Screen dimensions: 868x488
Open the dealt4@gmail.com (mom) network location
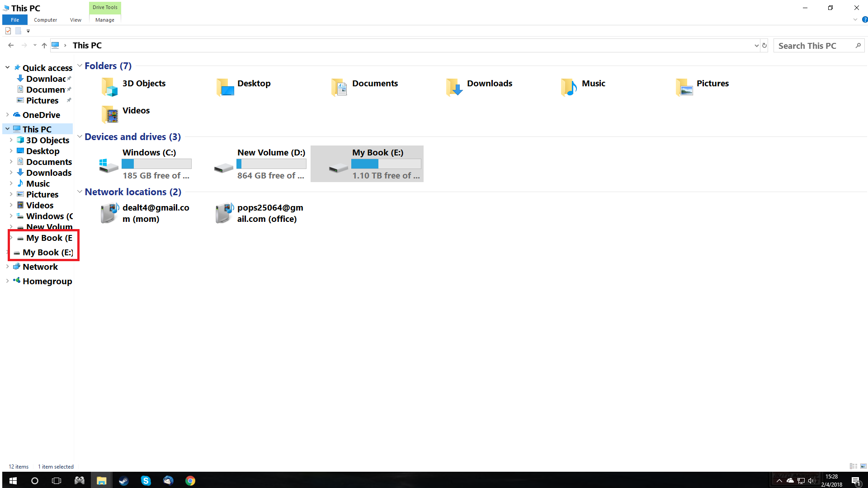tap(109, 213)
